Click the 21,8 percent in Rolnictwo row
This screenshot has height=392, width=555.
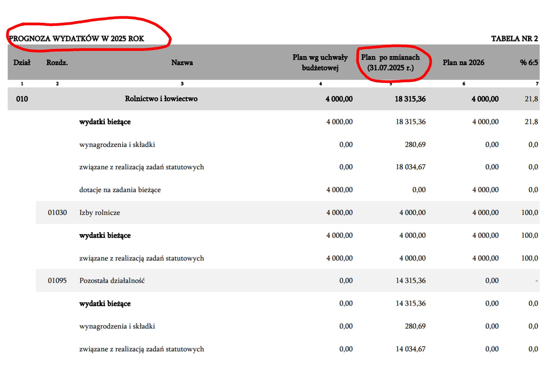(x=531, y=99)
